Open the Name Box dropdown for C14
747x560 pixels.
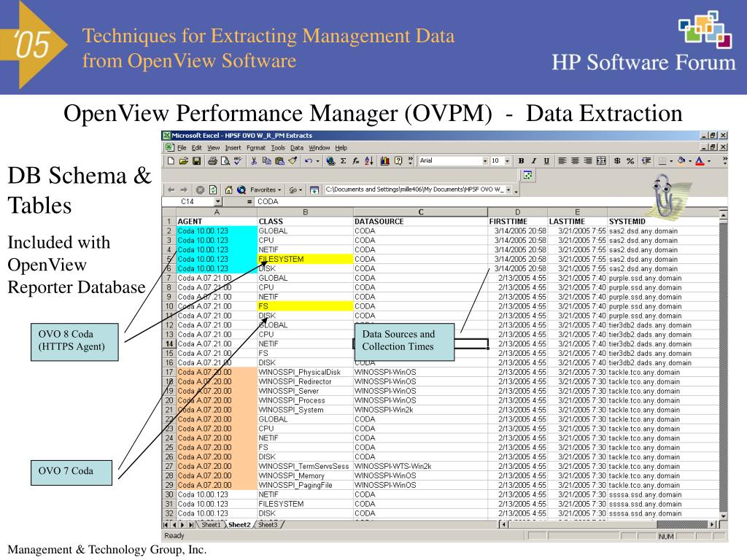click(217, 201)
